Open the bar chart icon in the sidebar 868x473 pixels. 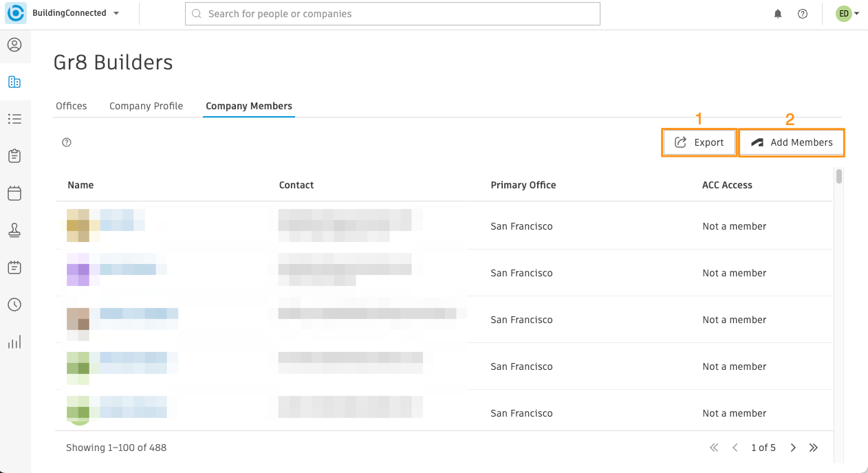[14, 342]
